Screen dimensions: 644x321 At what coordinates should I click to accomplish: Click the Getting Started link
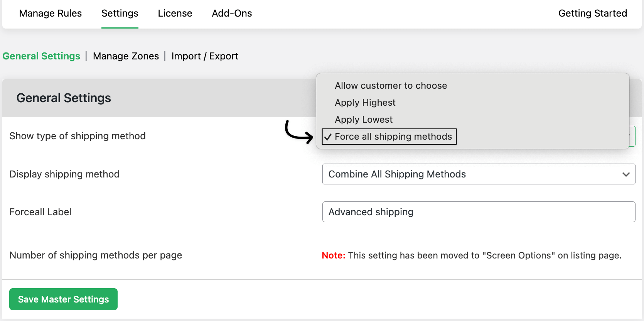point(592,14)
